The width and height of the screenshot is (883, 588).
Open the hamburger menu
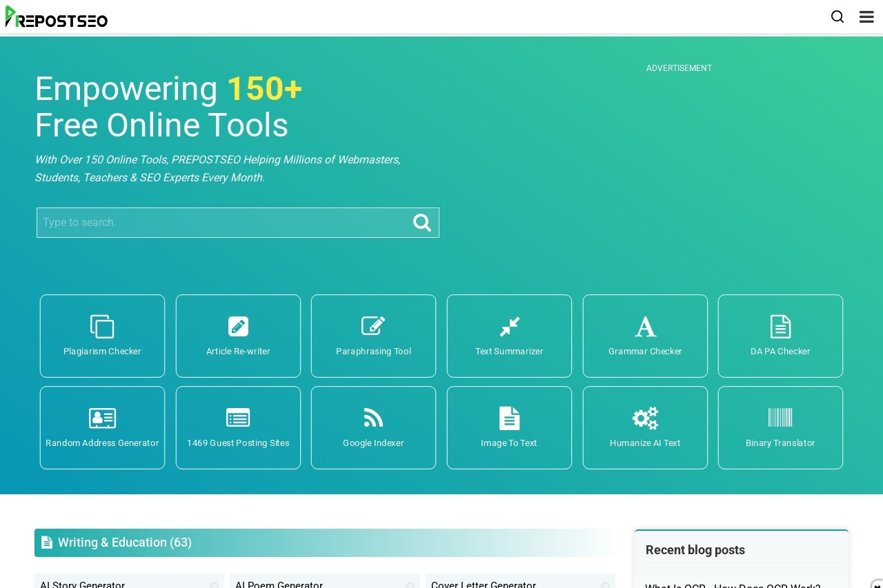click(x=866, y=17)
